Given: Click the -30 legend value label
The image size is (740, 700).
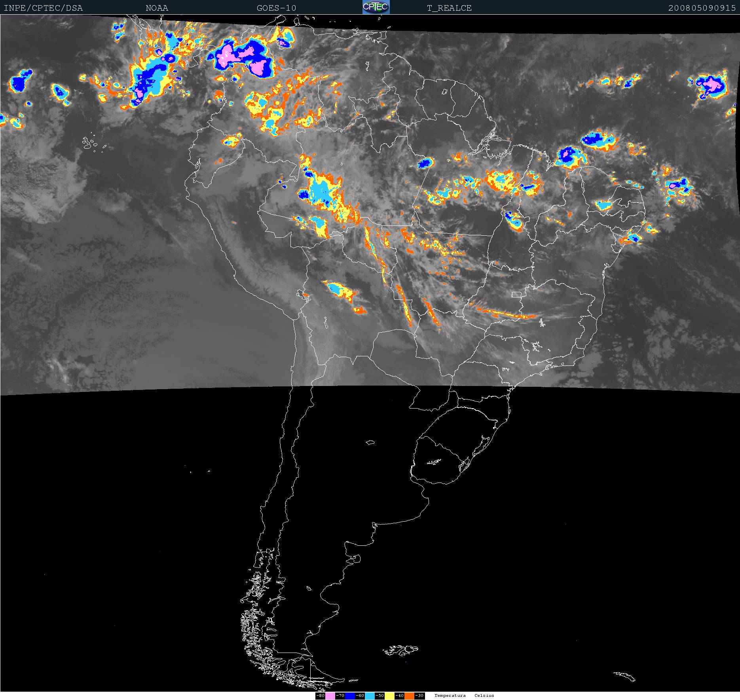Looking at the screenshot, I should point(419,696).
